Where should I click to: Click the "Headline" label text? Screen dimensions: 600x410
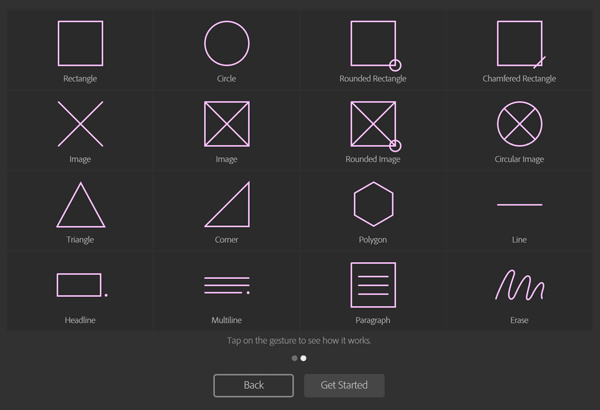tap(80, 320)
